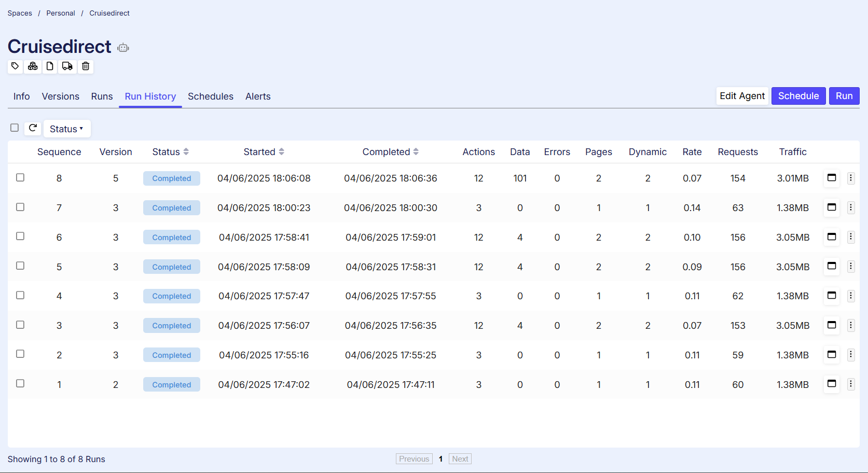This screenshot has height=473, width=868.
Task: Click the stacked cubes icon button
Action: pyautogui.click(x=33, y=66)
